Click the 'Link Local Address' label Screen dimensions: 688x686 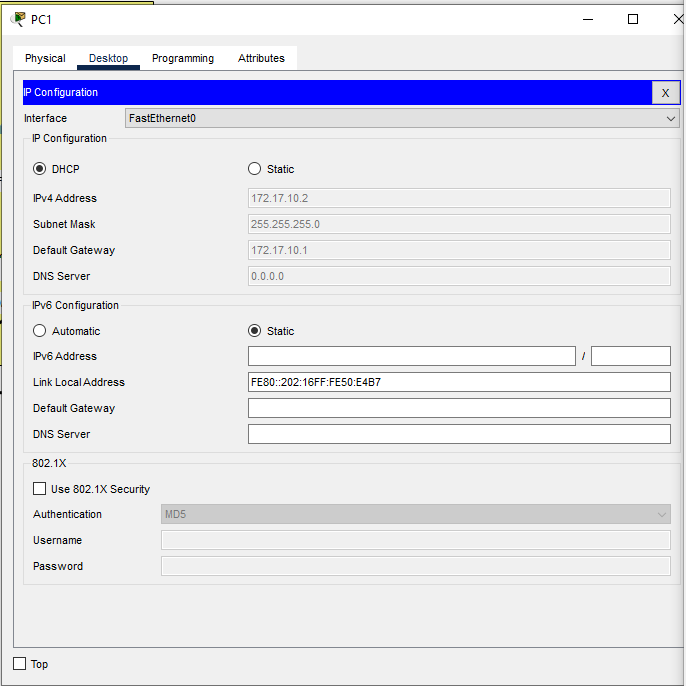(x=79, y=382)
